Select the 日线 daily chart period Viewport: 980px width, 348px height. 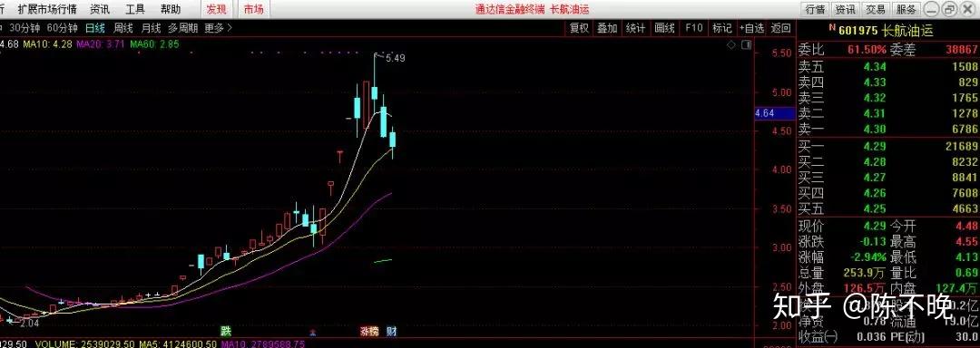[x=95, y=28]
